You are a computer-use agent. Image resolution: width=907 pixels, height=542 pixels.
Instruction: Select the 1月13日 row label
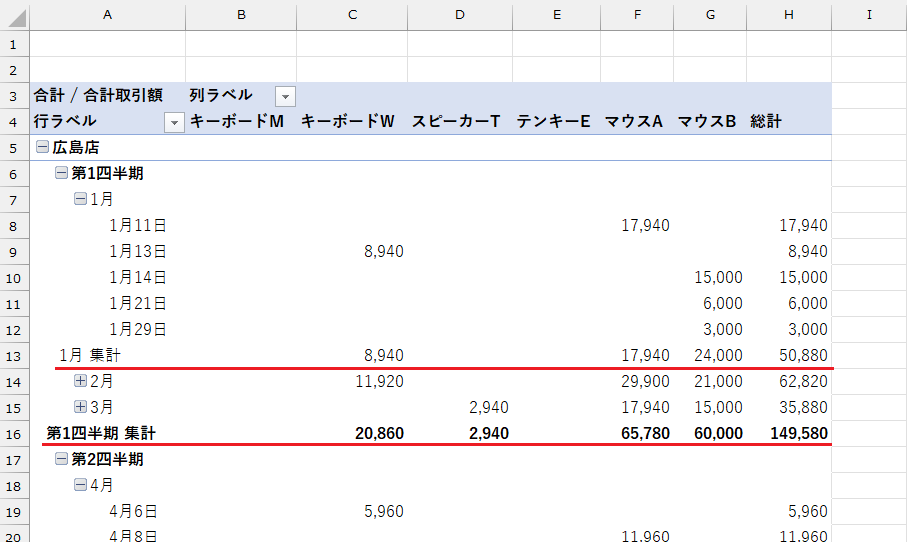point(138,251)
